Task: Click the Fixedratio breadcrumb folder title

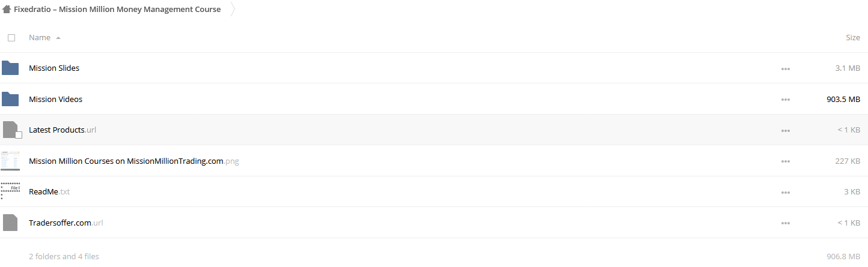Action: click(x=117, y=10)
